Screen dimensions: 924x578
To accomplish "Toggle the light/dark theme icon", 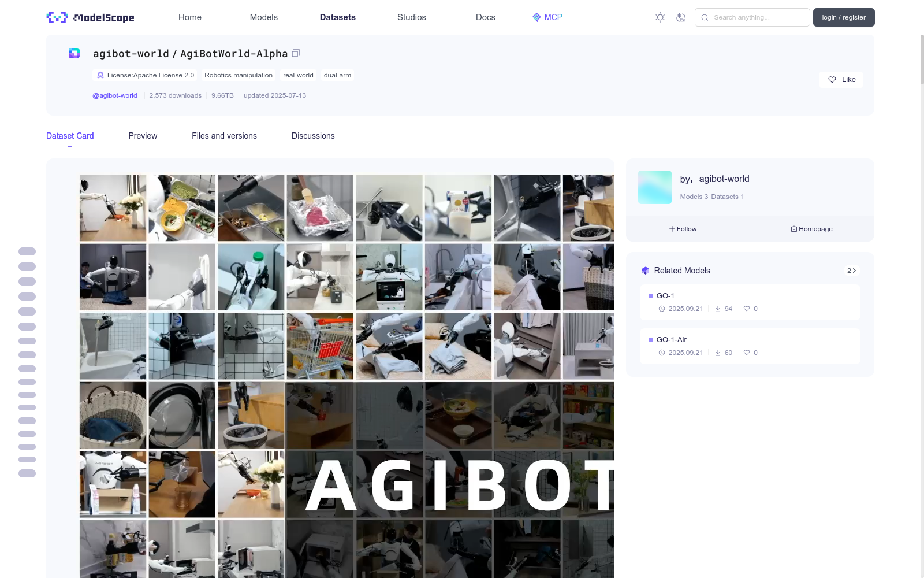I will [660, 17].
